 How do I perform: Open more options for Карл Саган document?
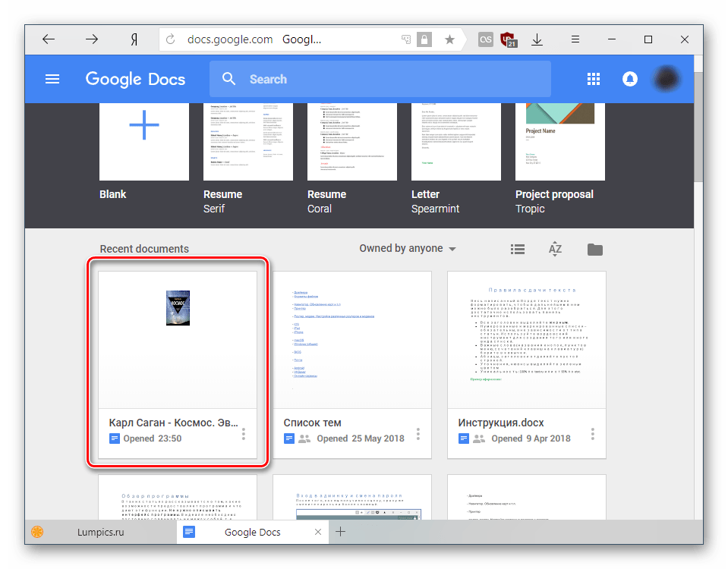pyautogui.click(x=244, y=434)
